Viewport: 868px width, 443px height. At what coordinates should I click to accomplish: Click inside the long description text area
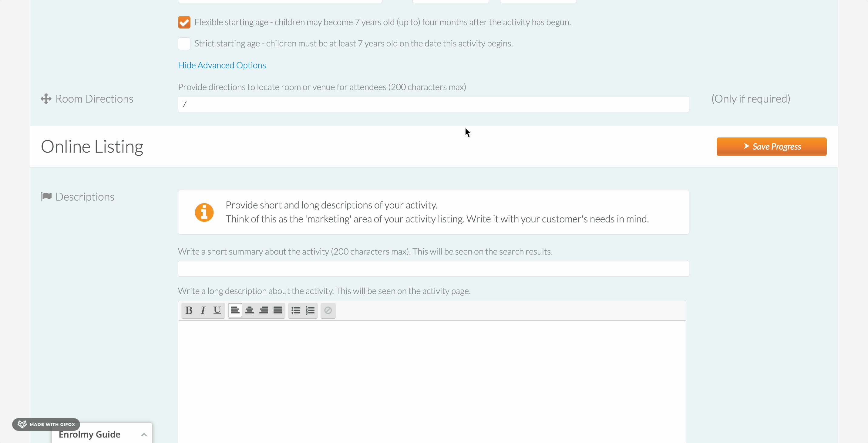[432, 381]
